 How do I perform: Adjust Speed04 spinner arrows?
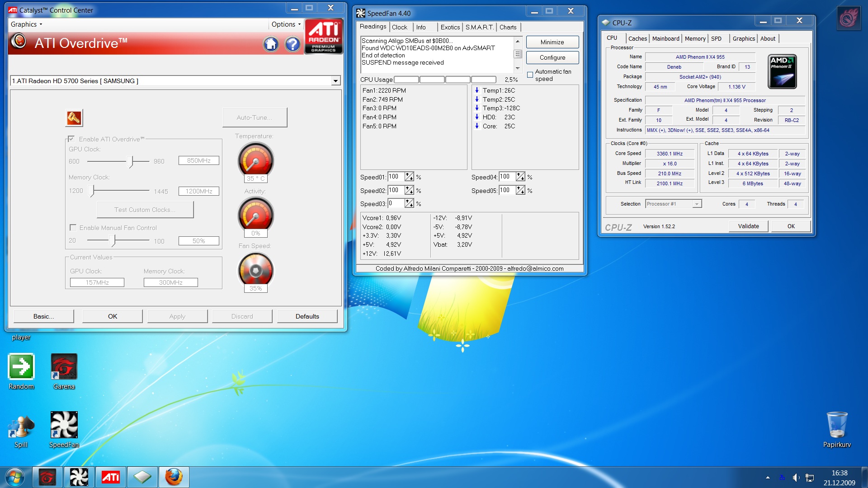coord(520,177)
